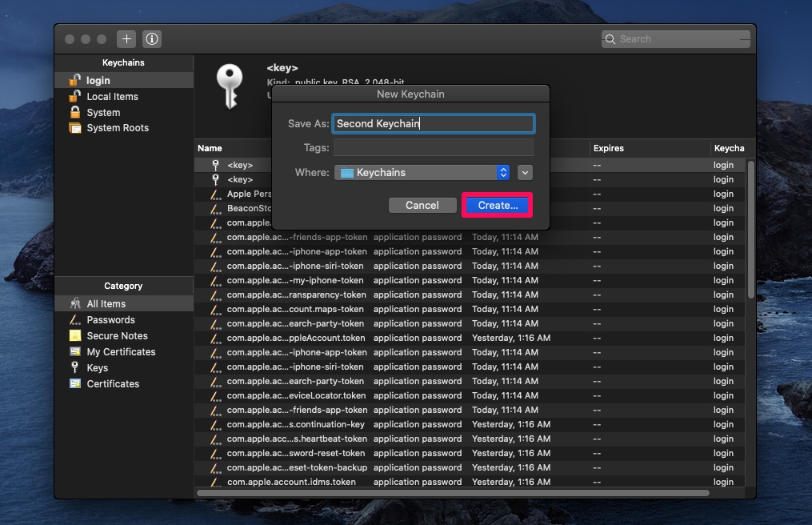Click the magnifier icon in the Search field
Screen dimensions: 812x525
coord(610,38)
